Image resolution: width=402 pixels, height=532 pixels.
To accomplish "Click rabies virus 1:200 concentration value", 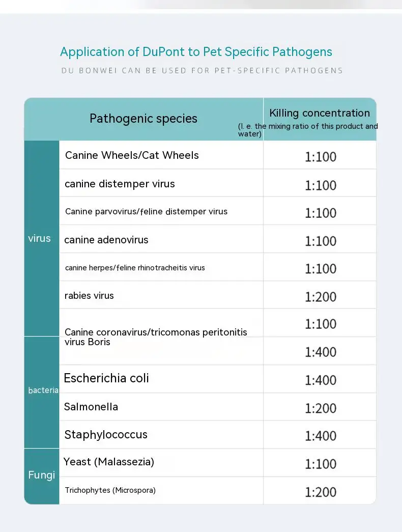I will pos(321,296).
